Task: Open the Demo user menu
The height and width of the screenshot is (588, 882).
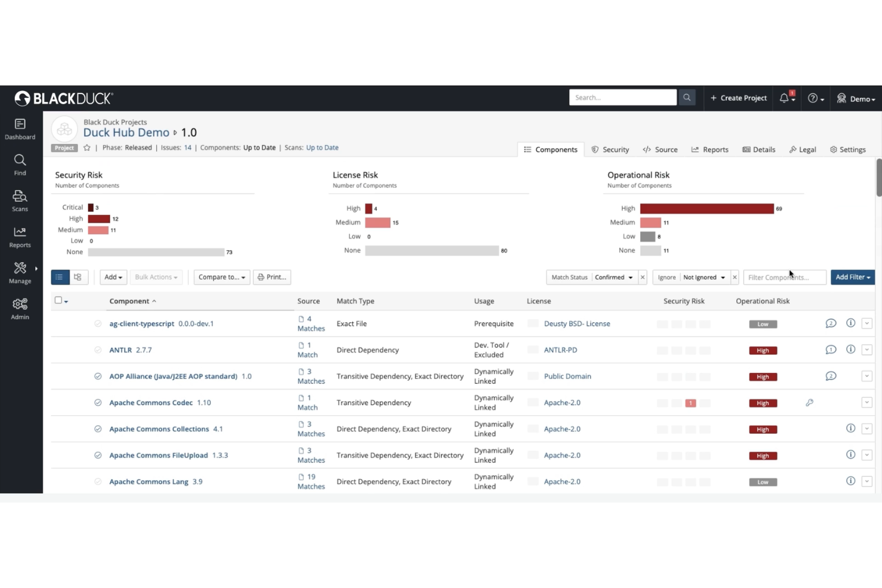Action: tap(856, 98)
